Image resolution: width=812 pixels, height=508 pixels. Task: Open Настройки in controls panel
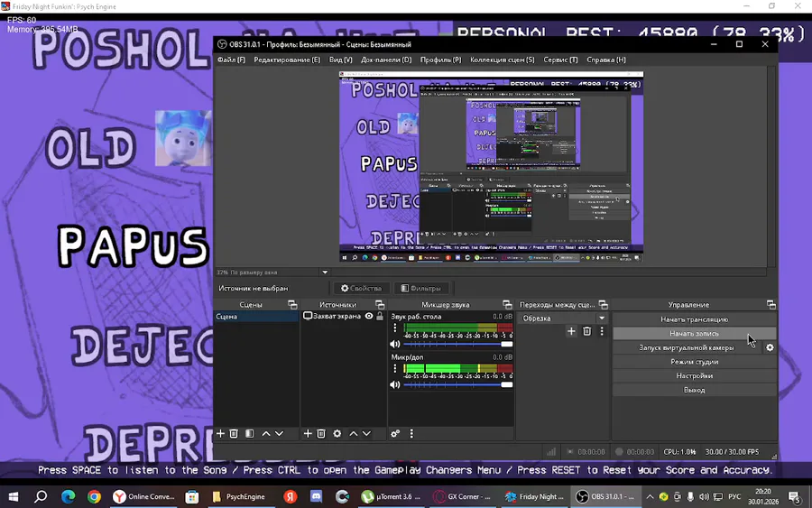pyautogui.click(x=694, y=375)
